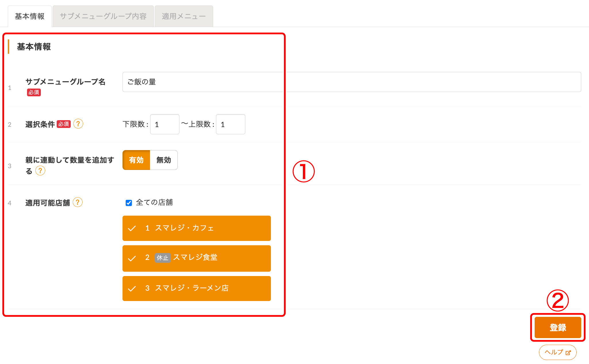The image size is (589, 364).
Task: Toggle store 3 スマレジ・ラーメン店
Action: 197,288
